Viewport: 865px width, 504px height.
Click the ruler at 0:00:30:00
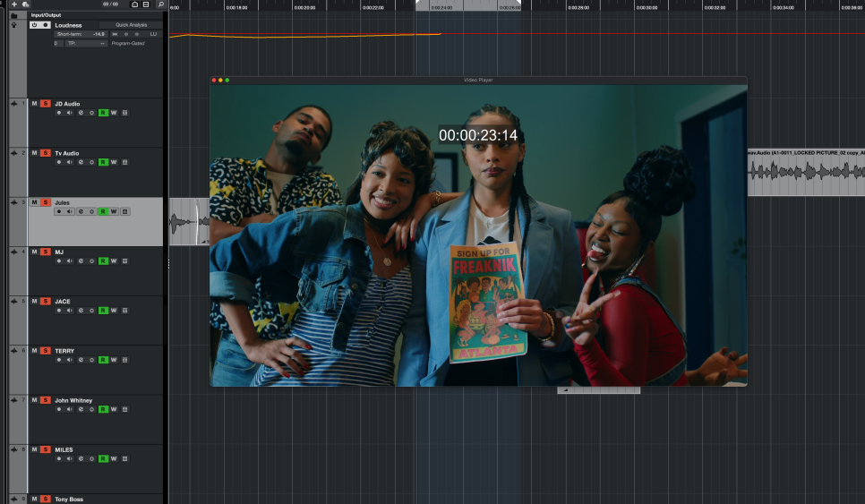pyautogui.click(x=647, y=8)
